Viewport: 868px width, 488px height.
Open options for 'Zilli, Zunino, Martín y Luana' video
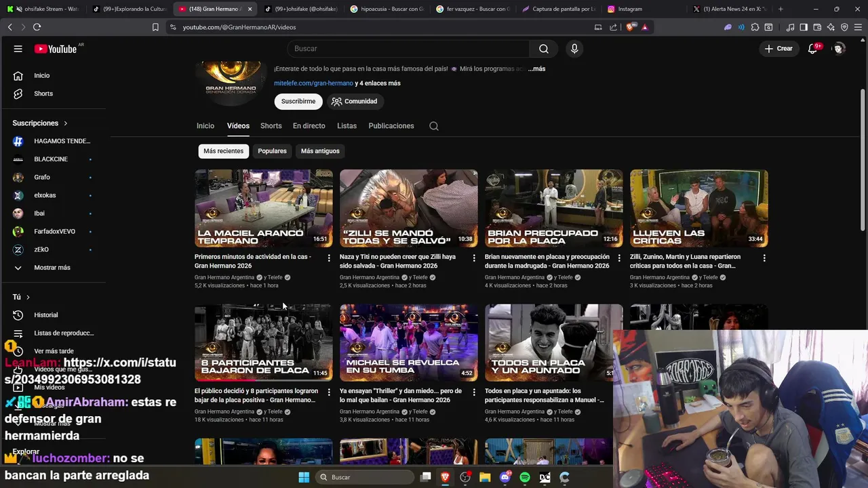[x=764, y=258]
